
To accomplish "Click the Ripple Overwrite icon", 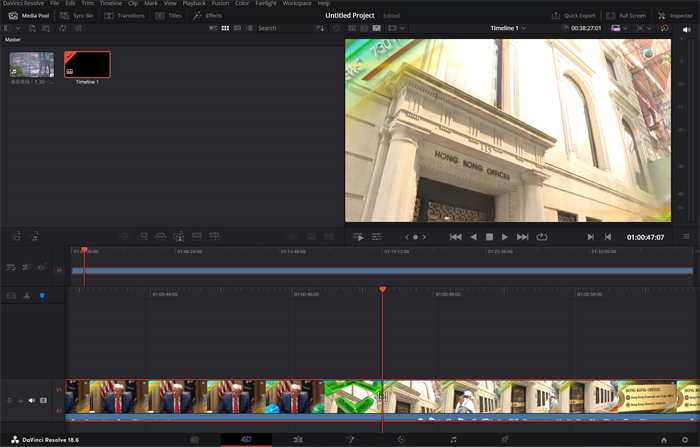I will (161, 236).
